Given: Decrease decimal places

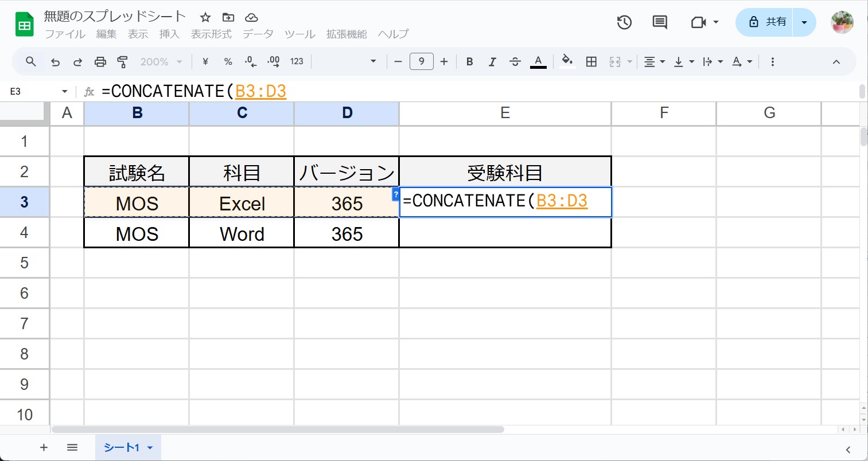Looking at the screenshot, I should tap(250, 61).
